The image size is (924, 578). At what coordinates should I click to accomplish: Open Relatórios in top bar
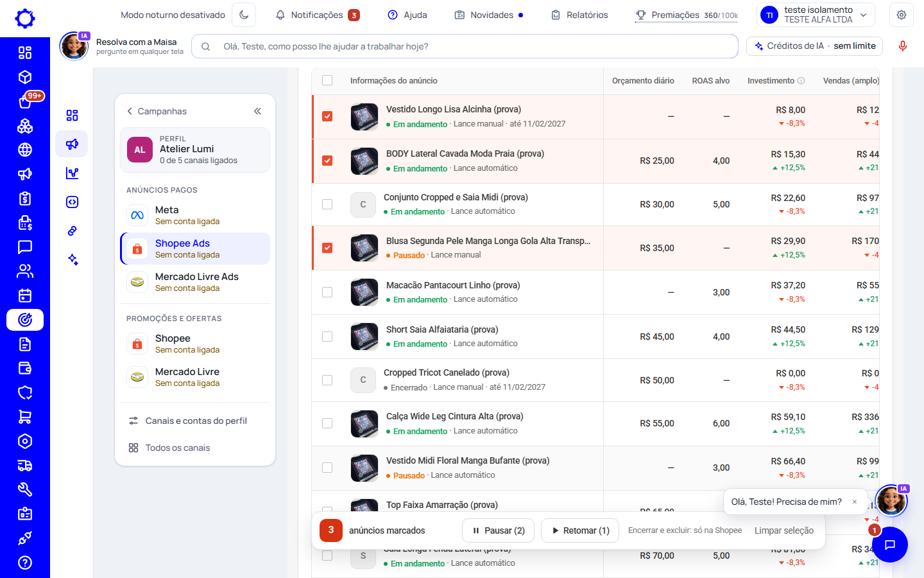pos(579,15)
